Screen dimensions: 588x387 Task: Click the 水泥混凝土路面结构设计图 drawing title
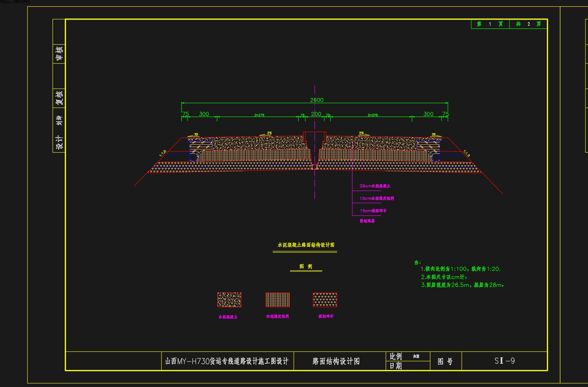(306, 245)
